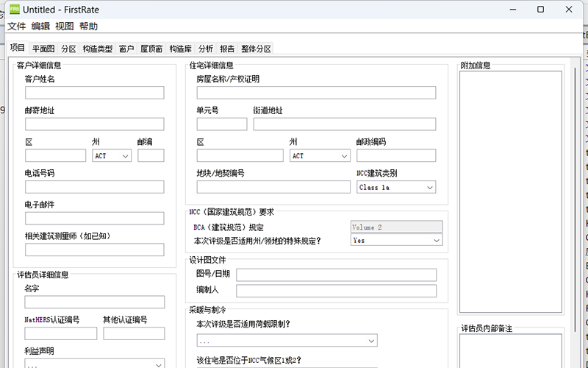Screen dimensions: 588x368
Task: Expand the 利益声明 dropdown
Action: point(95,364)
